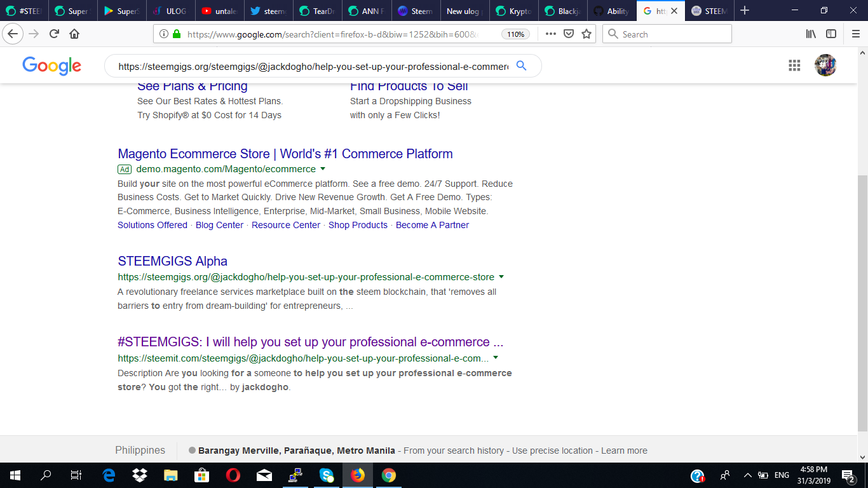Image resolution: width=868 pixels, height=488 pixels.
Task: Open the Solutions Offered sitelink
Action: (153, 225)
